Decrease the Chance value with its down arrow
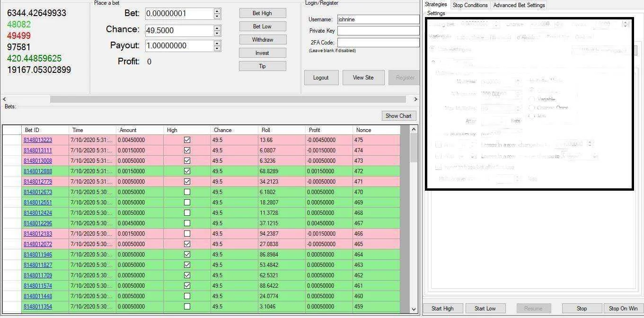 pyautogui.click(x=217, y=33)
